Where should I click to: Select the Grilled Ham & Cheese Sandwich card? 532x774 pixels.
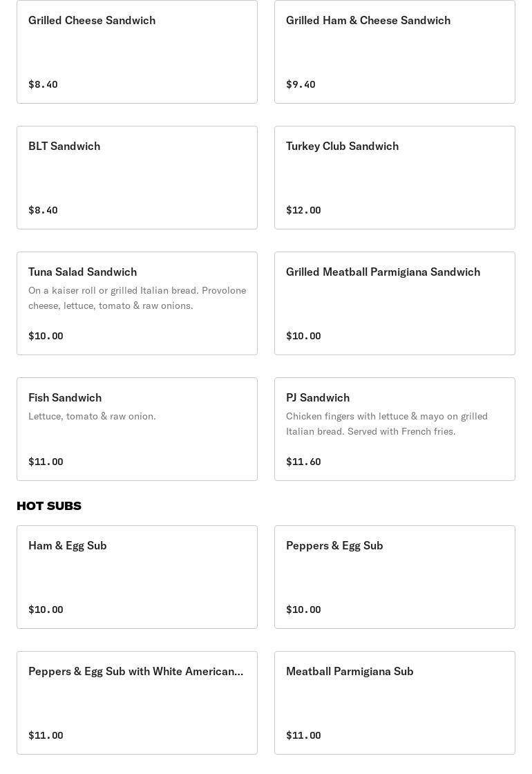(395, 52)
